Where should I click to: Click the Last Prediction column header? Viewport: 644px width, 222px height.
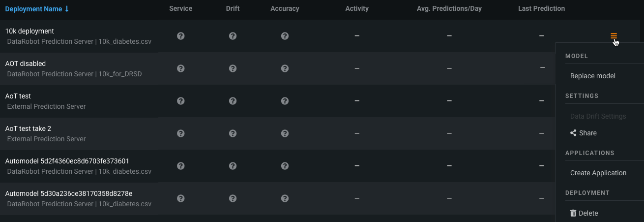[541, 8]
